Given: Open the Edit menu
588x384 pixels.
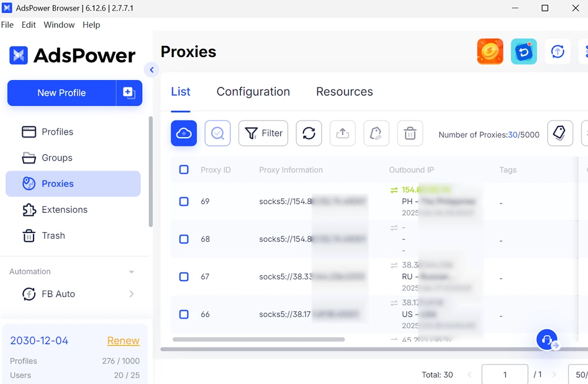Looking at the screenshot, I should point(28,25).
